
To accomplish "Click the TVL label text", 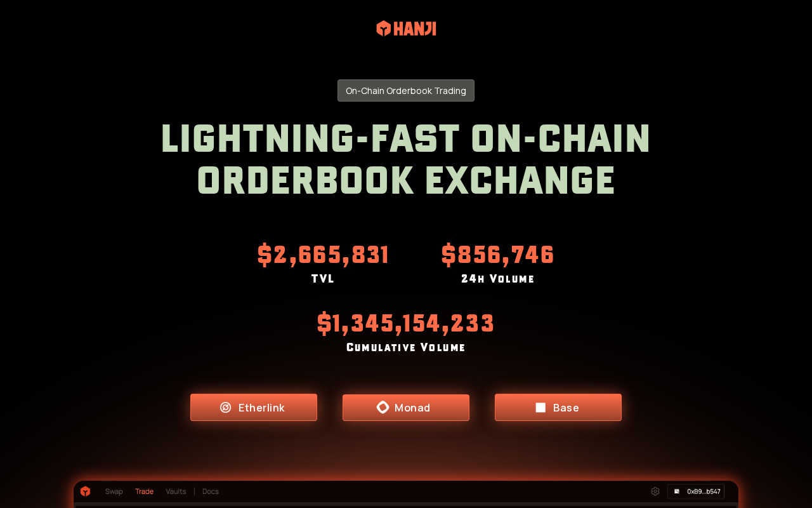I will [323, 279].
